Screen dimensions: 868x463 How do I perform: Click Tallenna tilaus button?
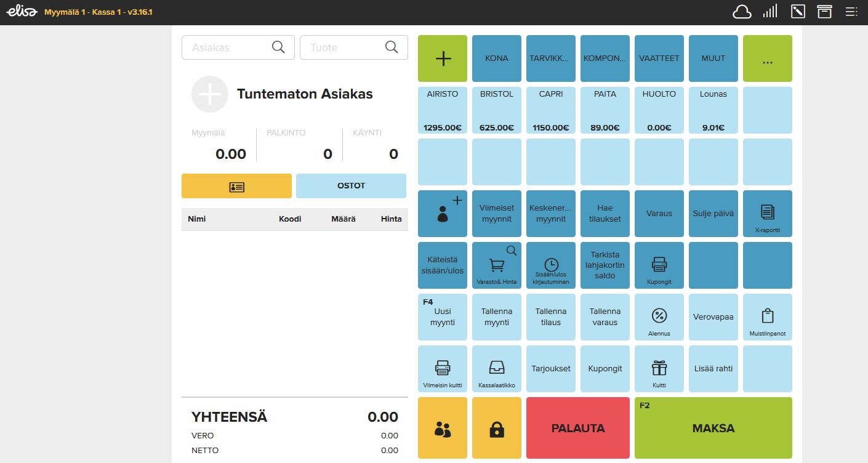tap(551, 317)
